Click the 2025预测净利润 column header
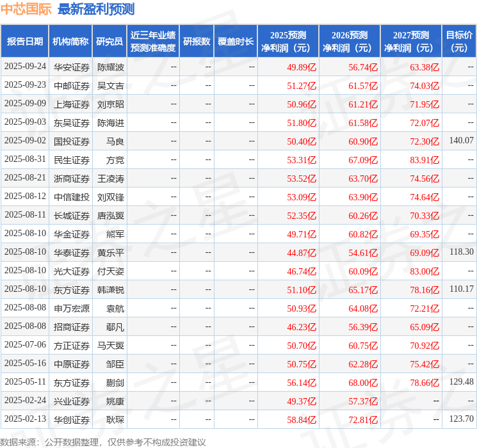 (288, 42)
